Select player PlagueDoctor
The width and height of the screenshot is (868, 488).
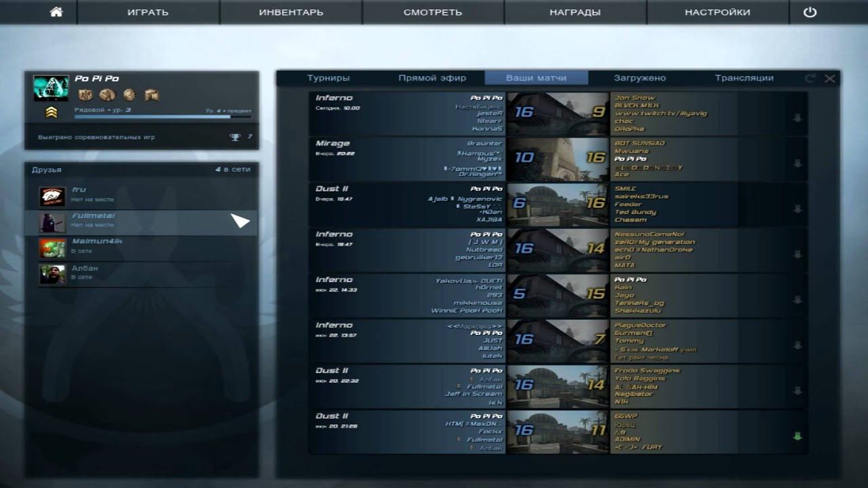click(640, 325)
